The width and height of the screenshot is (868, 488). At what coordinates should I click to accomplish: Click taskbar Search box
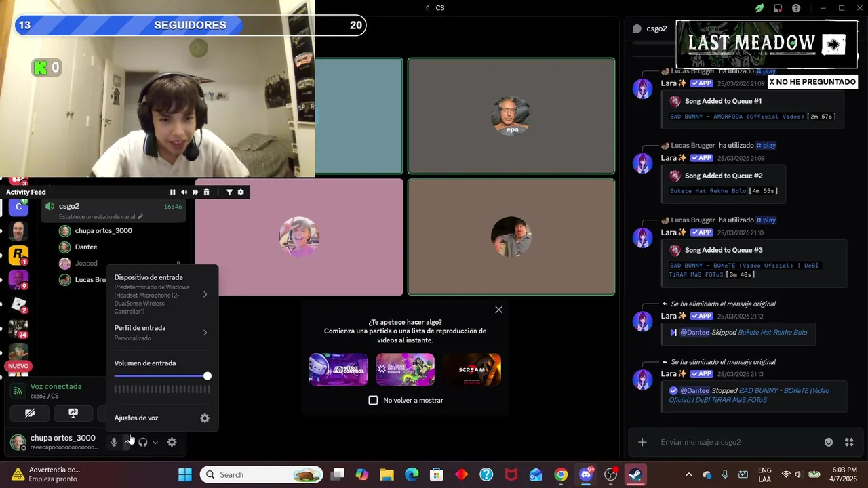262,474
